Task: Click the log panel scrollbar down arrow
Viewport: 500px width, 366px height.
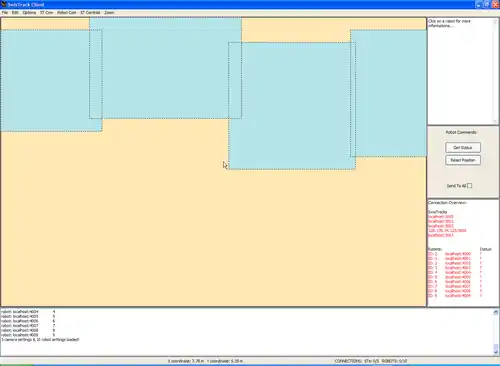Action: tap(496, 352)
